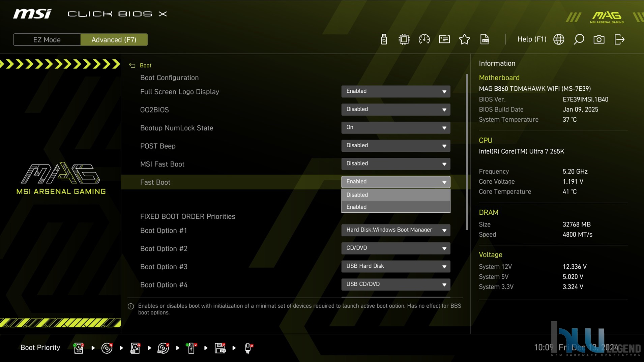Collapse the Fast Boot dropdown
The height and width of the screenshot is (362, 644).
(x=396, y=182)
